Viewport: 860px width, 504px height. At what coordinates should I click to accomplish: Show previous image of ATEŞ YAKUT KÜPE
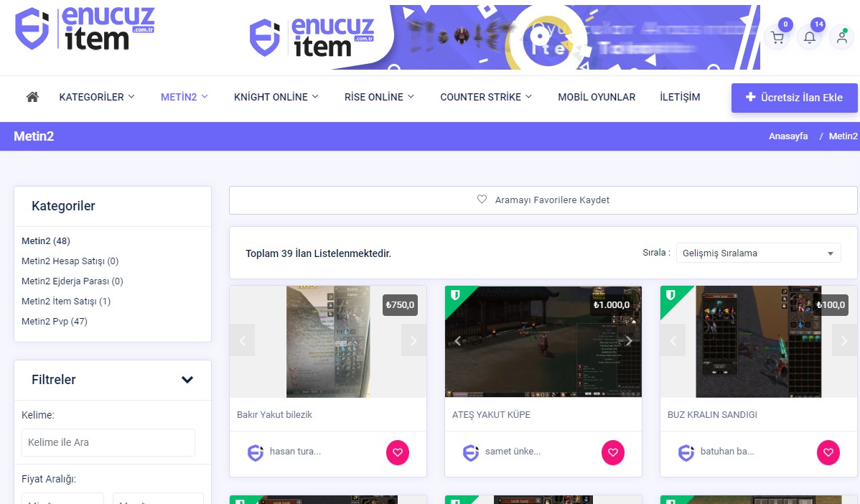click(x=457, y=340)
